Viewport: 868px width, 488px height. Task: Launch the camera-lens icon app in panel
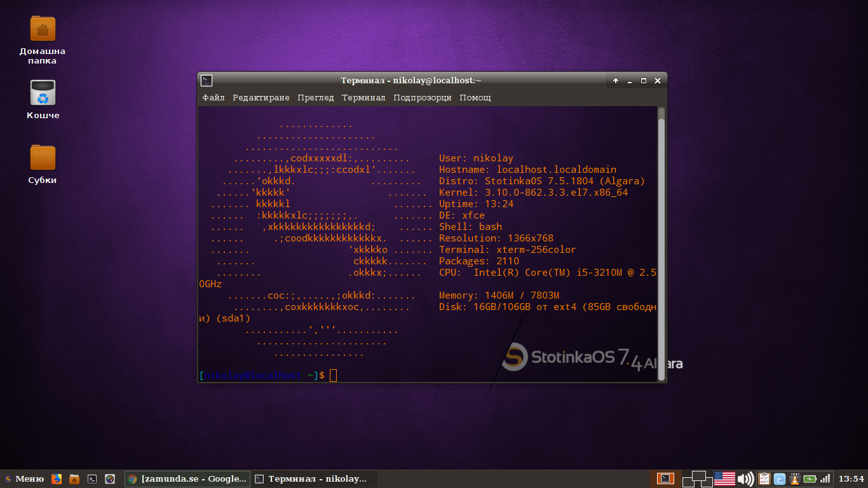tap(110, 479)
